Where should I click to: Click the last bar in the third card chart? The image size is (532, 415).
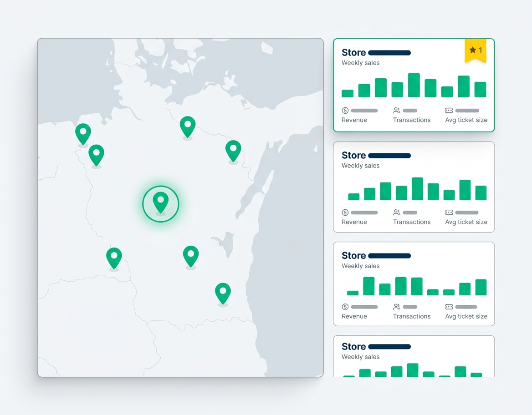481,287
